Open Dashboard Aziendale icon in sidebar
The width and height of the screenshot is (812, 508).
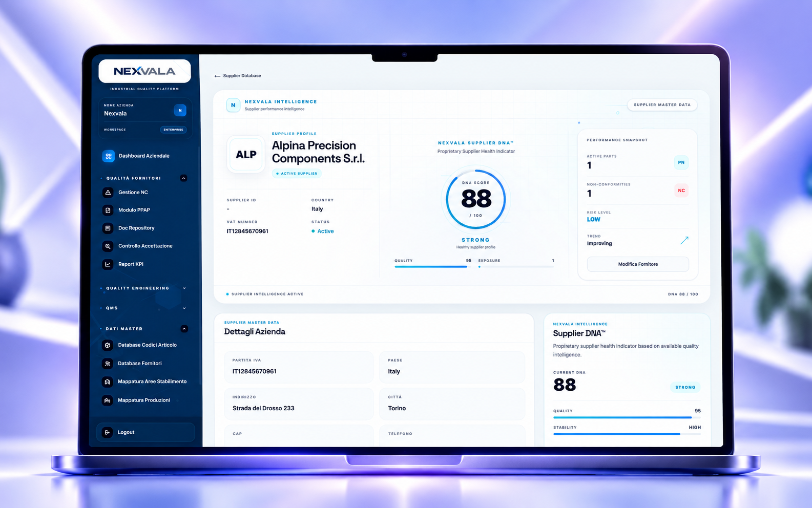point(109,156)
